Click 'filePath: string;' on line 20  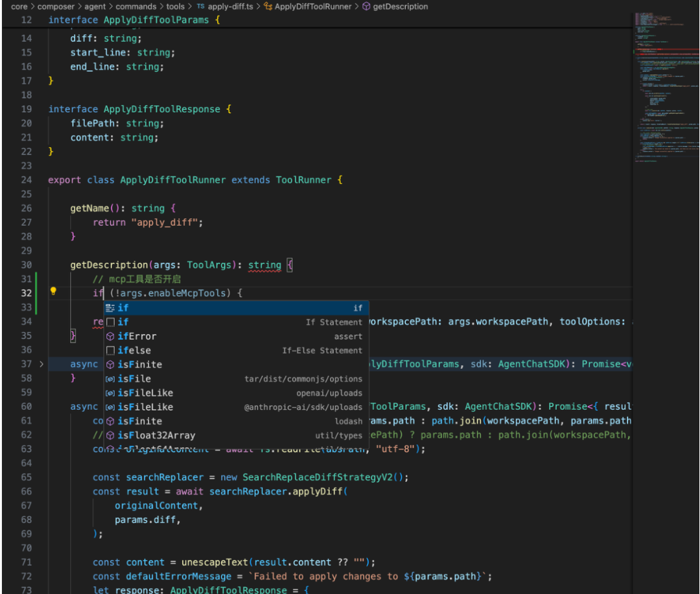[x=117, y=123]
